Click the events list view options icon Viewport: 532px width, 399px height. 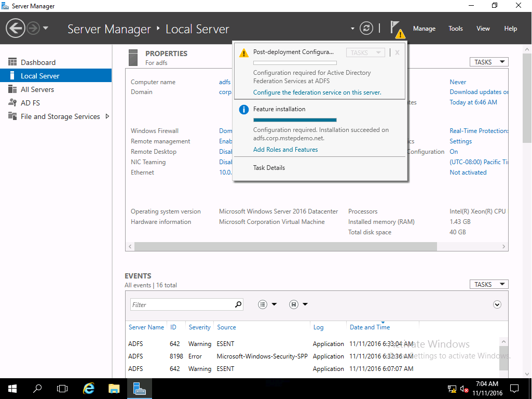pos(263,304)
